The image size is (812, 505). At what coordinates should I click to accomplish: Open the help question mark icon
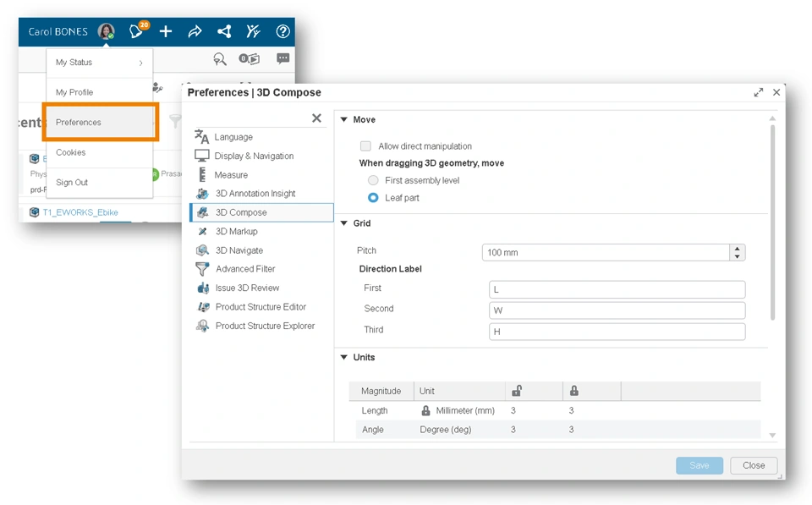click(283, 31)
